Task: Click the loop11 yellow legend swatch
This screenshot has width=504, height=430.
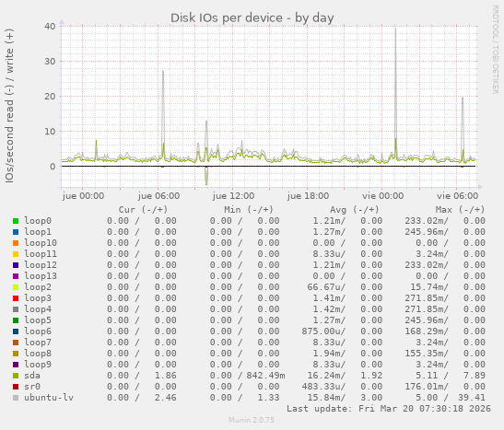Action: (16, 254)
